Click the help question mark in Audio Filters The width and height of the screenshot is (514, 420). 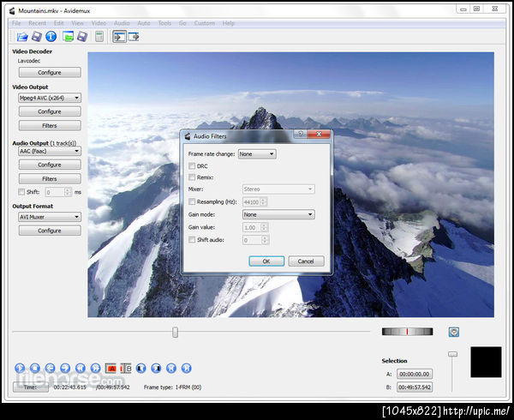(300, 135)
